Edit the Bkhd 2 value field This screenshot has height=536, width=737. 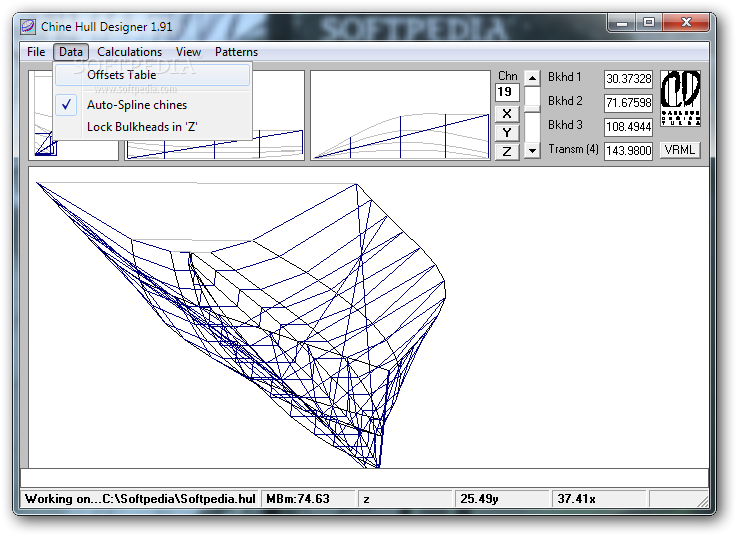628,102
